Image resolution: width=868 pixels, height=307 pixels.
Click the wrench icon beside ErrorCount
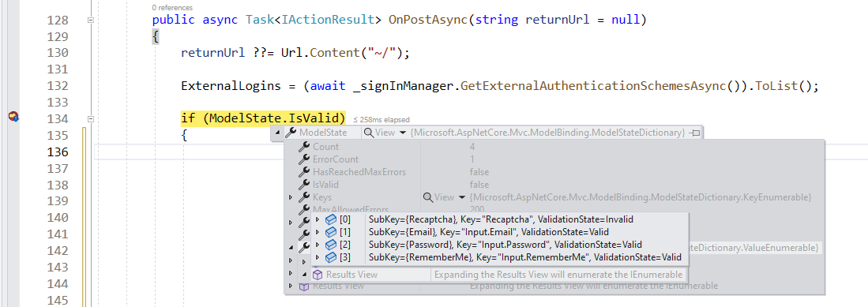point(304,159)
